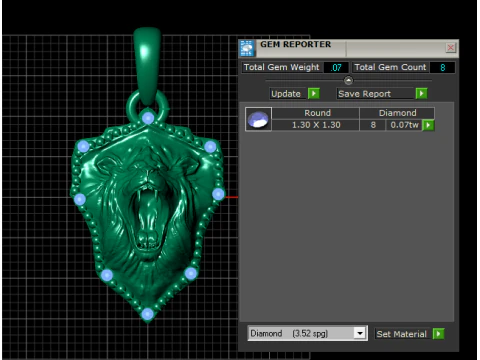Click the Total Gem Weight value .07
Viewport: 480px width, 360px height.
pyautogui.click(x=336, y=68)
